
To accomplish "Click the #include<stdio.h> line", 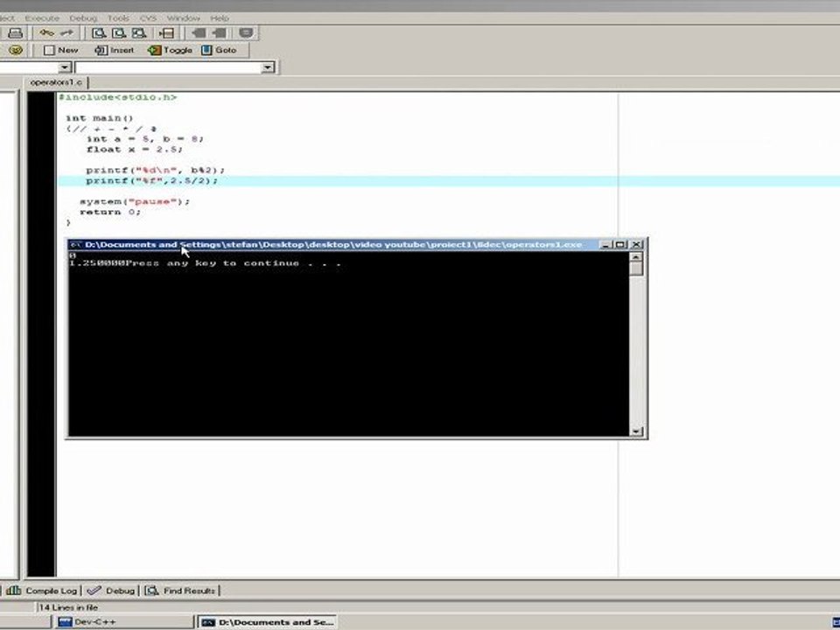I will tap(117, 97).
